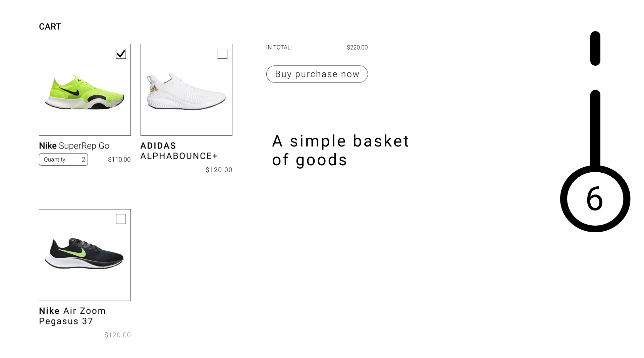
Task: Select the Adidas Alphabounce+ checkbox
Action: pos(222,54)
